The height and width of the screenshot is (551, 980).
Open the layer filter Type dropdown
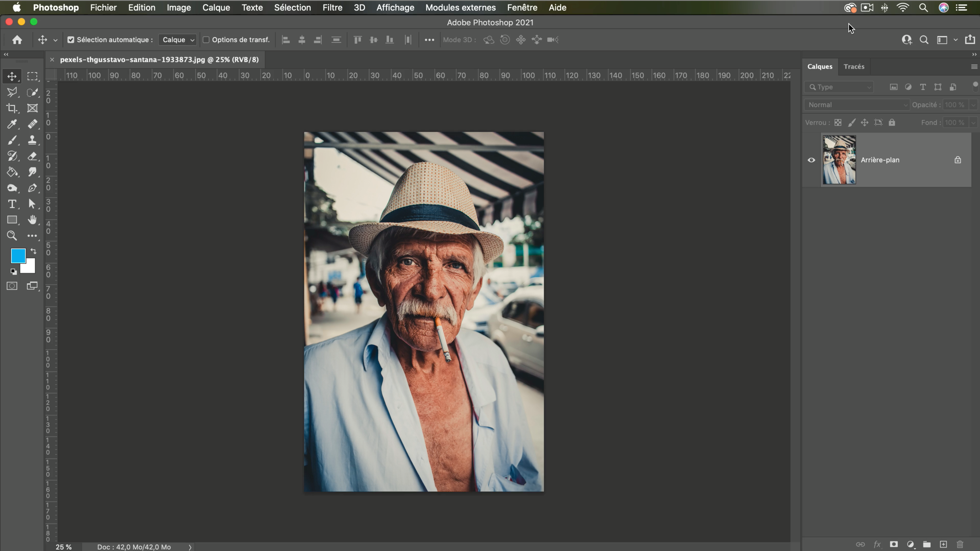(839, 87)
